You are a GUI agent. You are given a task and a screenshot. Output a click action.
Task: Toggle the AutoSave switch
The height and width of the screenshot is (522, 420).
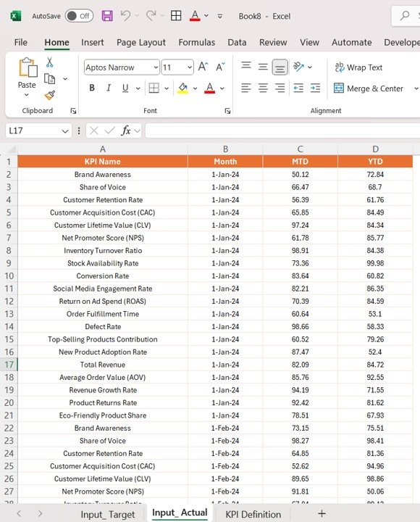(x=79, y=16)
